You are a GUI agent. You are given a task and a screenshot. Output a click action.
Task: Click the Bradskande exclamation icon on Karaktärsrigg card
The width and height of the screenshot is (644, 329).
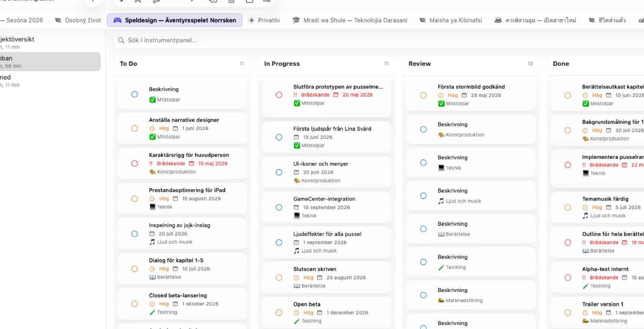pos(151,163)
